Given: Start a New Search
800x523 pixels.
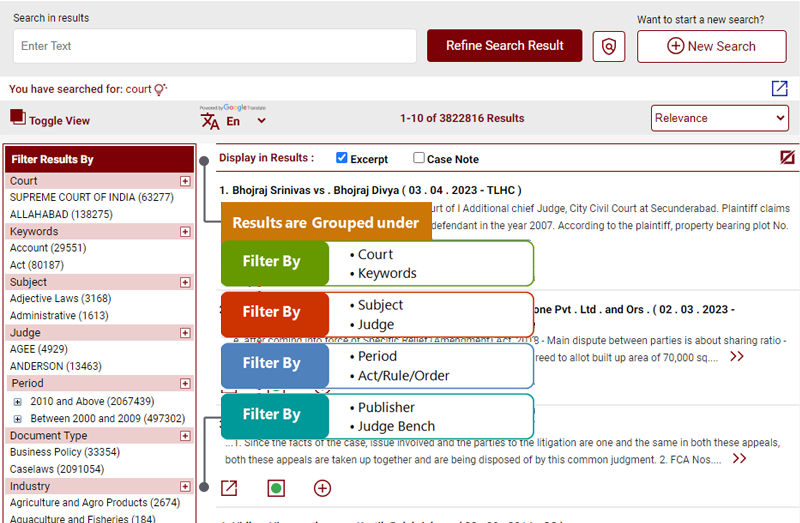Looking at the screenshot, I should pyautogui.click(x=711, y=46).
